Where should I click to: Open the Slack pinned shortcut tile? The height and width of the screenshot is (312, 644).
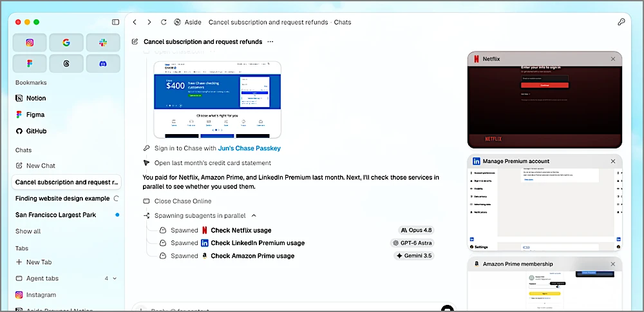tap(102, 43)
